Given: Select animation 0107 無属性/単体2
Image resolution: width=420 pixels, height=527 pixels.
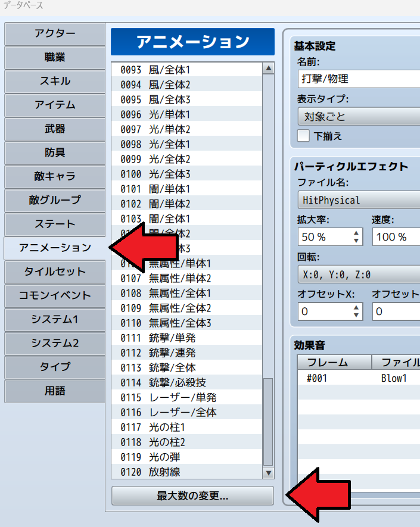Looking at the screenshot, I should click(186, 278).
